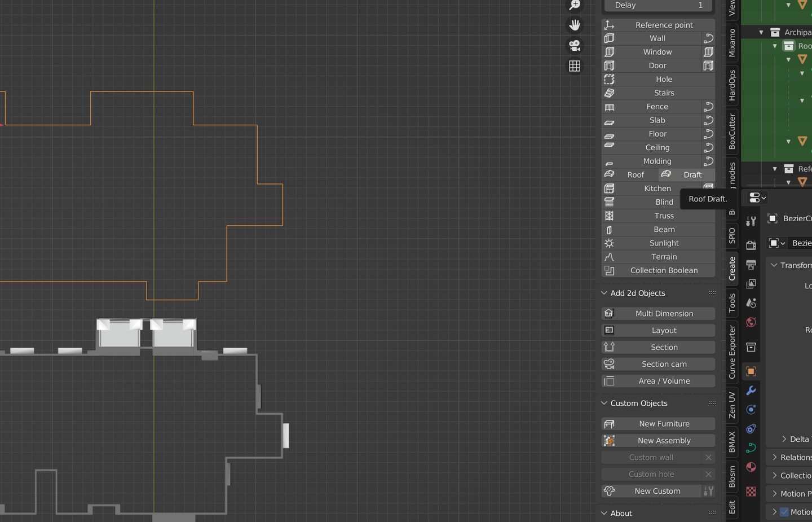This screenshot has height=522, width=812.
Task: Collapse the About panel
Action: pyautogui.click(x=604, y=513)
